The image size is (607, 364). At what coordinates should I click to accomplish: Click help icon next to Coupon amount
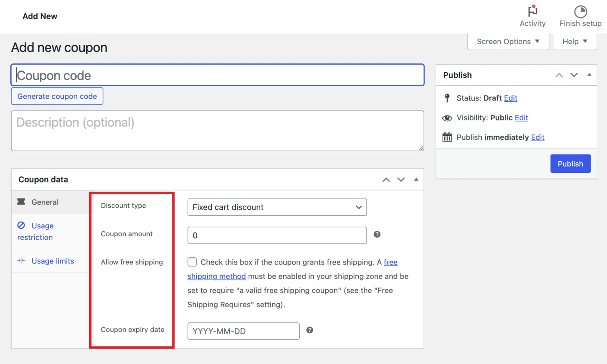click(x=377, y=234)
